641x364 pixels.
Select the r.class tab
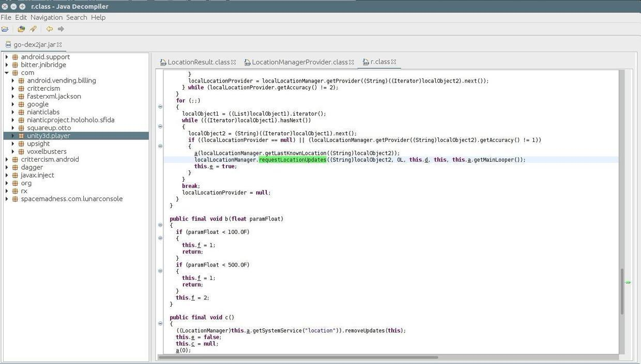[380, 62]
